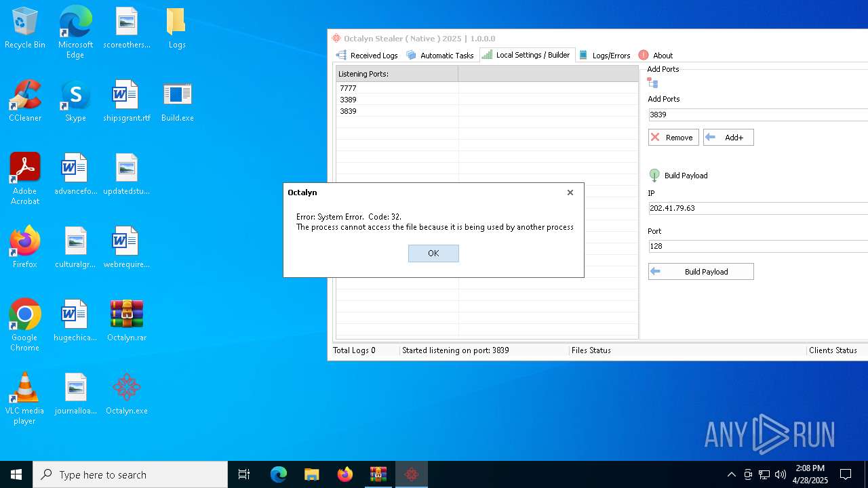
Task: Open Firefox from the taskbar
Action: coord(345,474)
